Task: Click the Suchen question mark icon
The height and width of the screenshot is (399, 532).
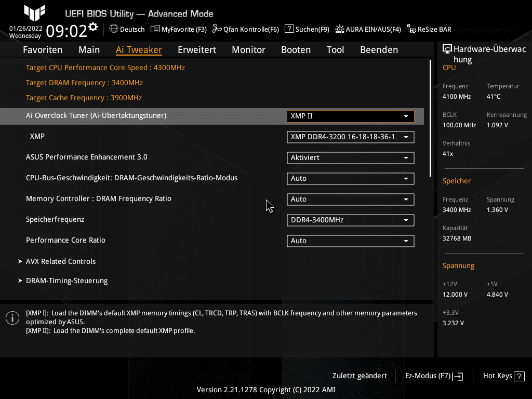Action: 289,29
